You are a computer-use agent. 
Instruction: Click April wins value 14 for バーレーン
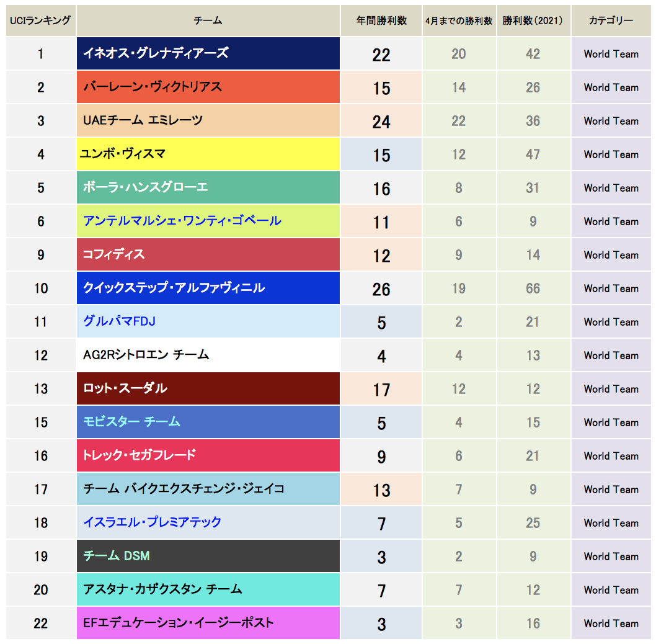459,87
